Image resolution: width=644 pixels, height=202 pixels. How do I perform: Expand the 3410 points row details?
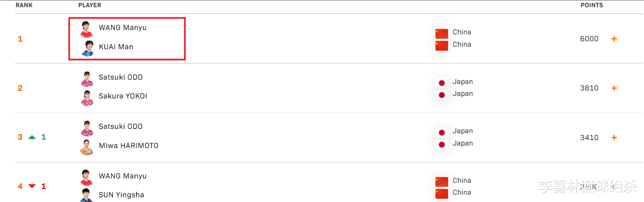pyautogui.click(x=614, y=138)
